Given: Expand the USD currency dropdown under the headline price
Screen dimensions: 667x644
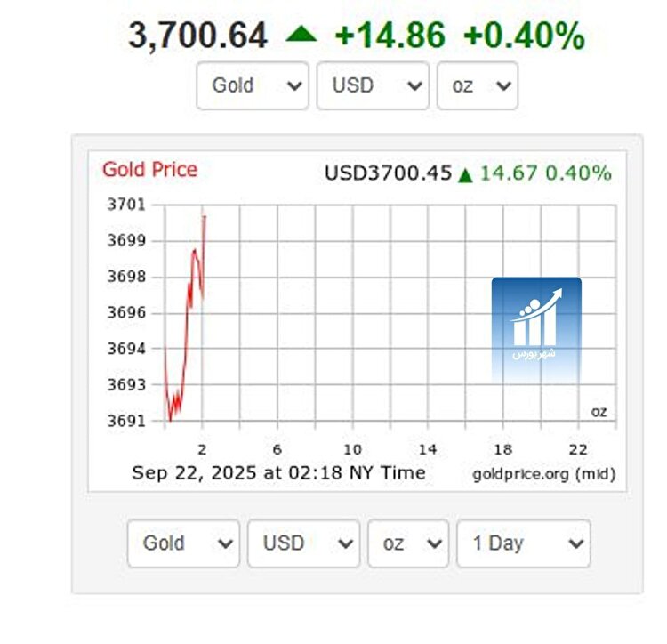Looking at the screenshot, I should tap(373, 85).
